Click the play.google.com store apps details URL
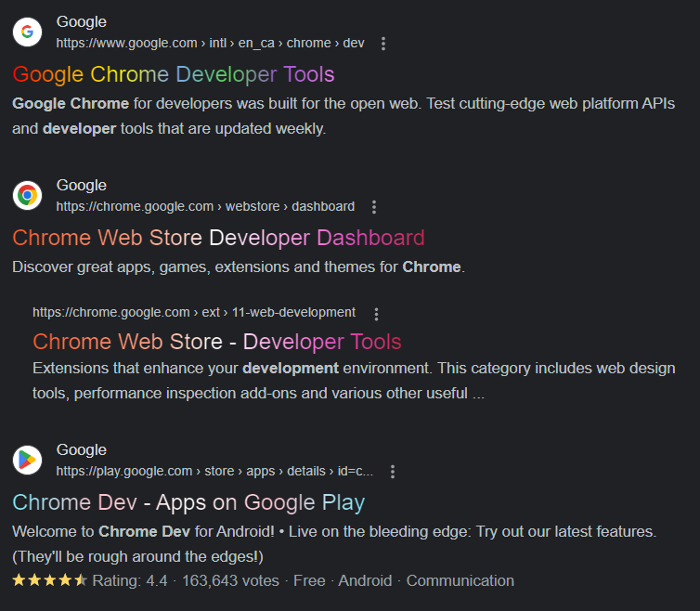700x611 pixels. coord(214,471)
